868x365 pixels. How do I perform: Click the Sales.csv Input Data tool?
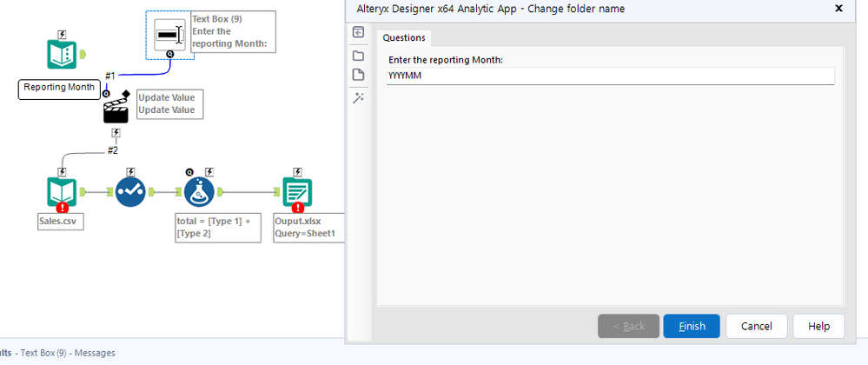pos(62,192)
